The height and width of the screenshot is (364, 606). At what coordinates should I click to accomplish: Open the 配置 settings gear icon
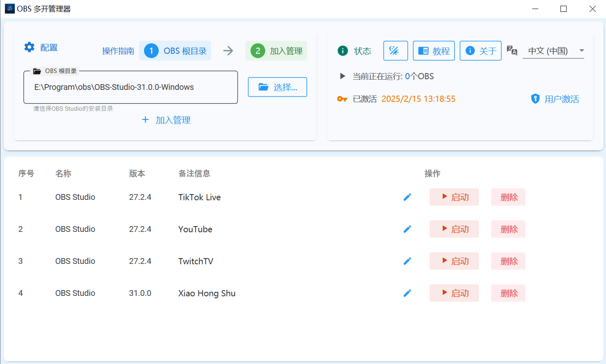point(29,47)
